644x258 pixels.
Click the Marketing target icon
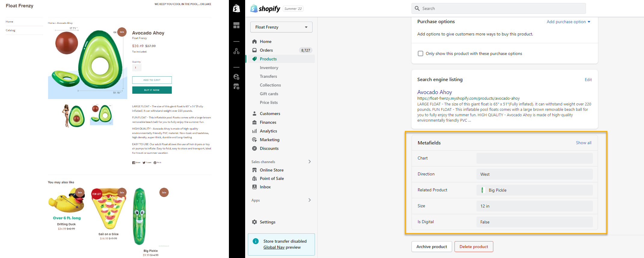coord(254,140)
